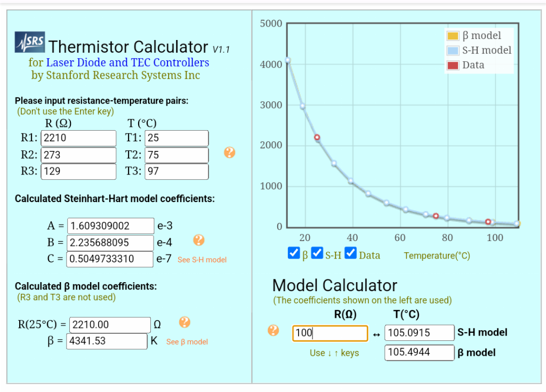This screenshot has width=546, height=392.
Task: Click help icon beside R(25°C) field
Action: [184, 322]
